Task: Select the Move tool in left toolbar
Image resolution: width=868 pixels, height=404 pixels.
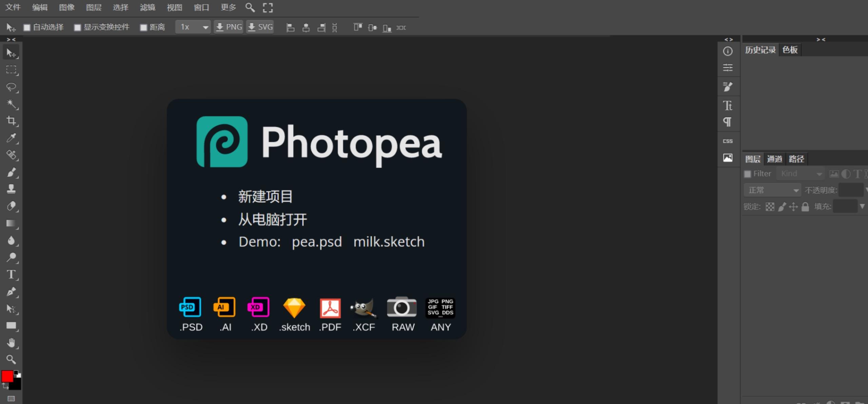Action: [11, 53]
